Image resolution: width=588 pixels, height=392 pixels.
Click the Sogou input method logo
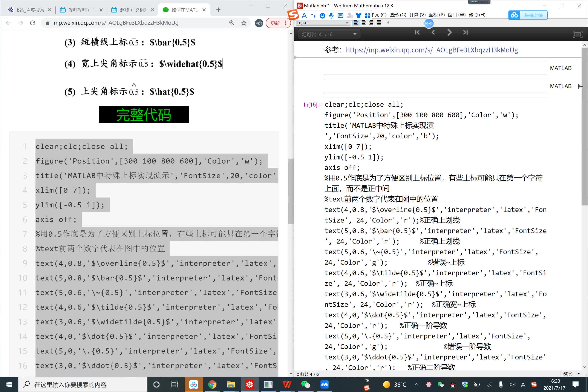pyautogui.click(x=293, y=15)
